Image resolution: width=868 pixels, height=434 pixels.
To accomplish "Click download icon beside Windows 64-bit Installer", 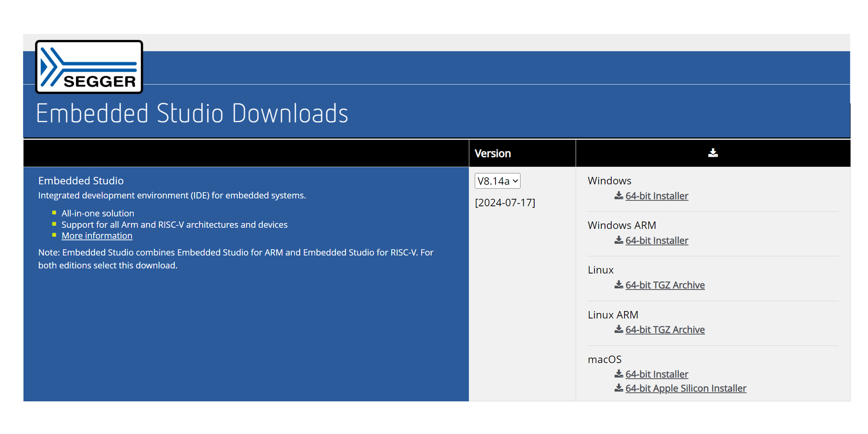I will [619, 195].
